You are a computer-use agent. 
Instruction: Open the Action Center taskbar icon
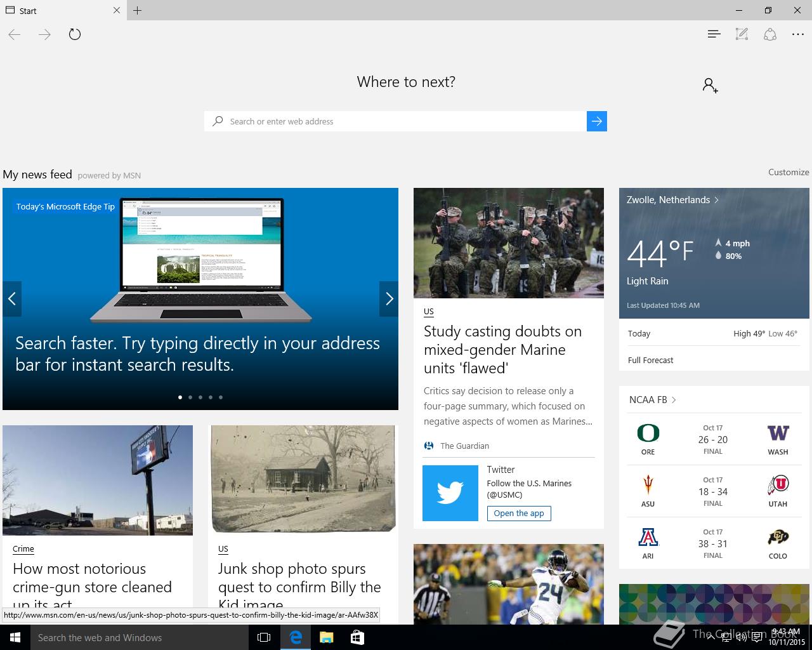click(756, 637)
